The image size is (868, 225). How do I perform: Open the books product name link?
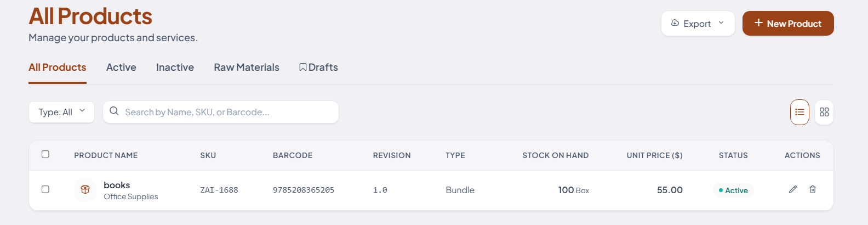tap(117, 185)
